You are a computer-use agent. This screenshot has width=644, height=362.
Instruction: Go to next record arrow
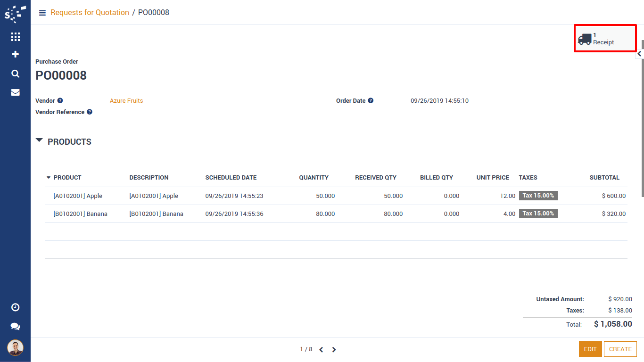pos(334,350)
